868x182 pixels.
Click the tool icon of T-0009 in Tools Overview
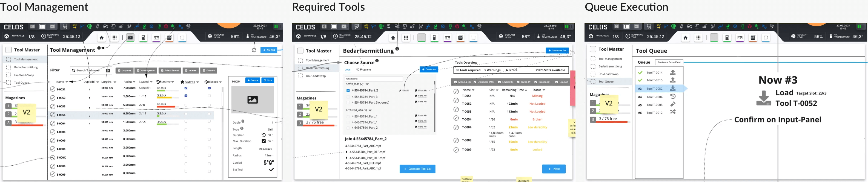[x=456, y=150]
